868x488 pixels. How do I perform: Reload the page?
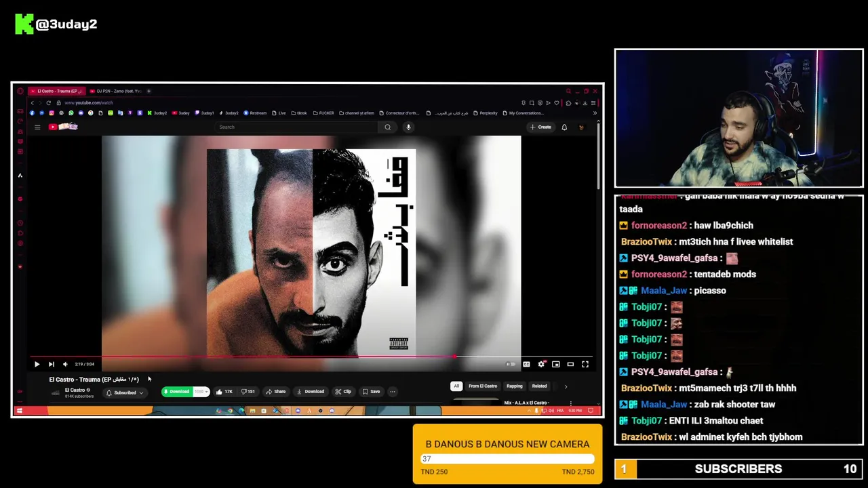(48, 103)
